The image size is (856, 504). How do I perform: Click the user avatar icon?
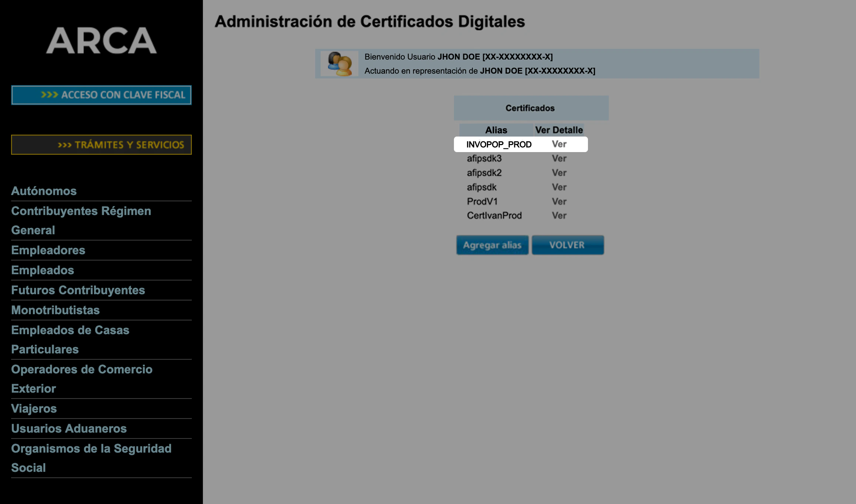(x=339, y=64)
